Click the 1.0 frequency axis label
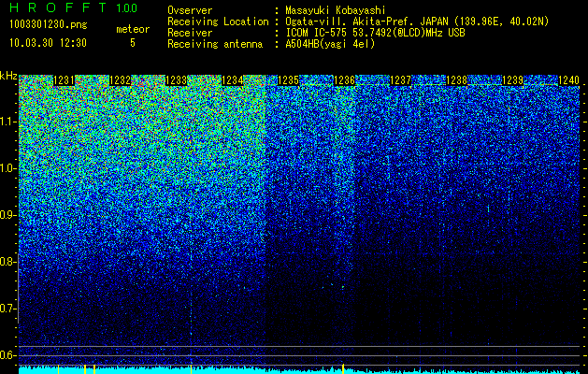Image resolution: width=588 pixels, height=374 pixels. click(7, 168)
